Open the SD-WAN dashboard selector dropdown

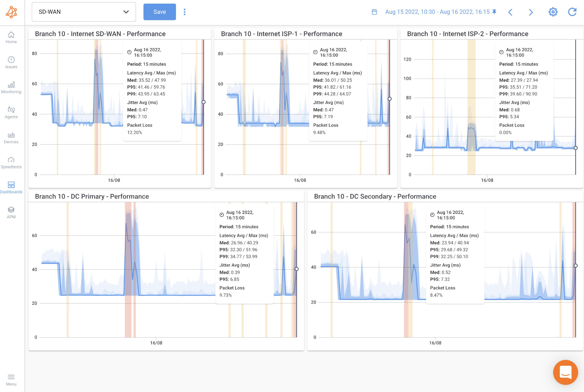pos(84,12)
